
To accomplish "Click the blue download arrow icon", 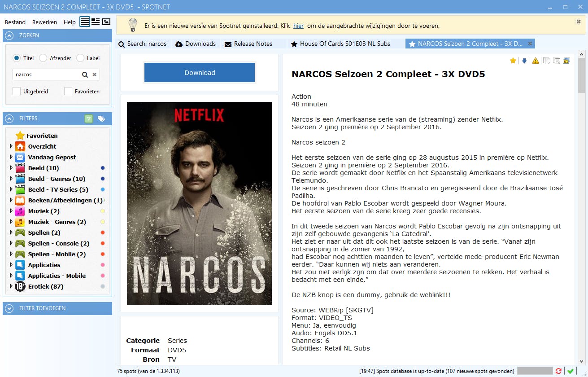I will [x=524, y=61].
